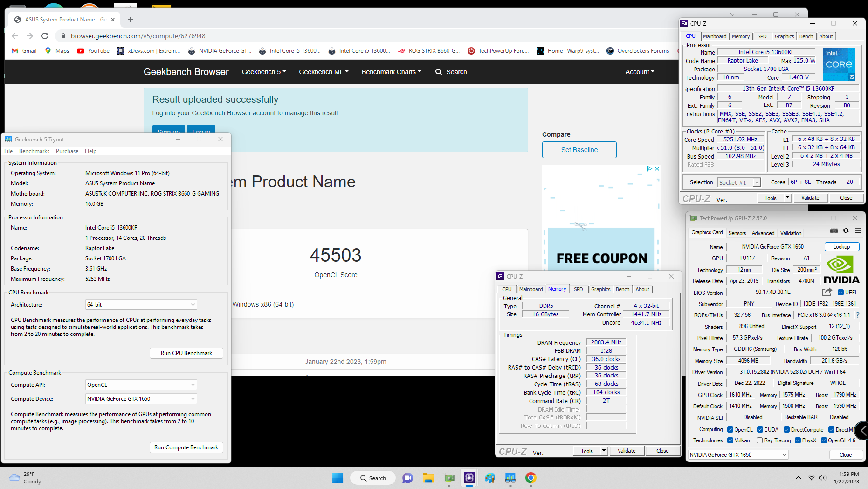
Task: Open the GPU-Z hamburger menu
Action: tap(858, 231)
